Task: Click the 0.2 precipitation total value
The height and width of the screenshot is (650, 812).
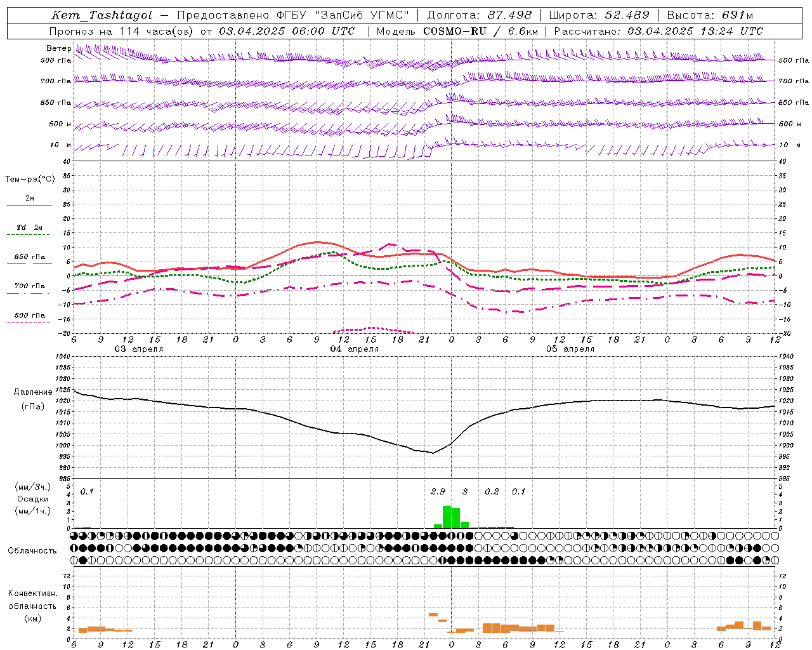Action: click(x=492, y=492)
